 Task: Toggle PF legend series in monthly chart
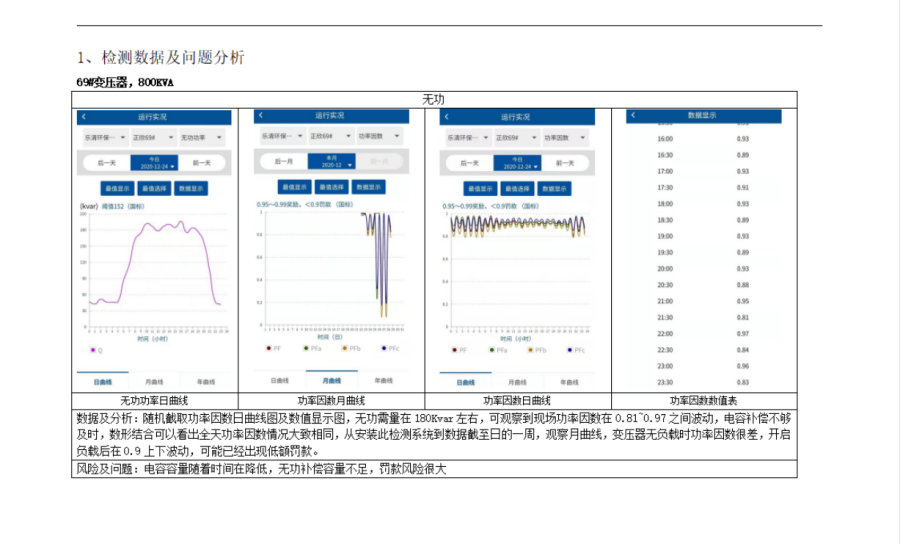click(x=270, y=349)
